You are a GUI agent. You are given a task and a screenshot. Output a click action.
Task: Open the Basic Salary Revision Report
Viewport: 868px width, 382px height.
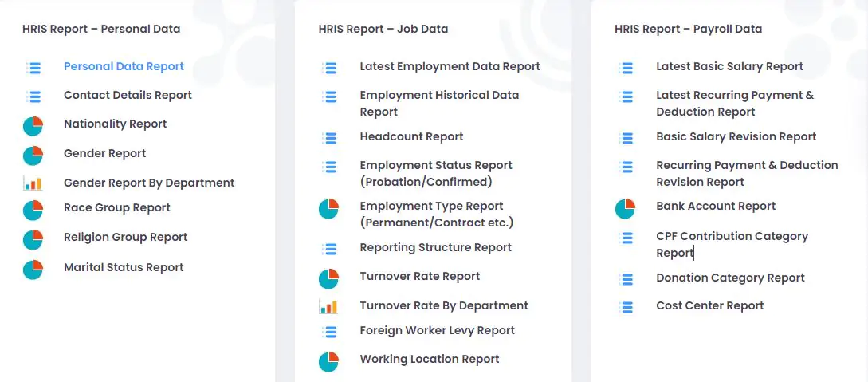pos(736,136)
